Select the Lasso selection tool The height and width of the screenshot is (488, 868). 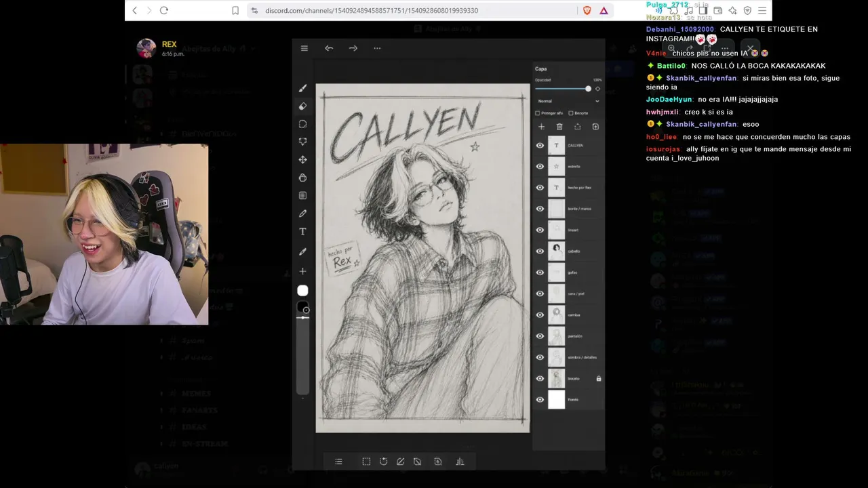(302, 124)
